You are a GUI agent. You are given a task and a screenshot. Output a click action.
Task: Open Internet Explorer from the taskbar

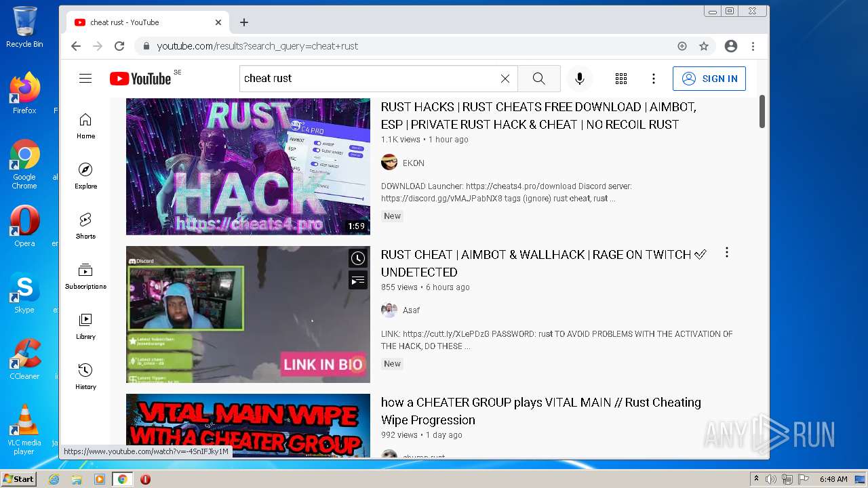pyautogui.click(x=54, y=479)
